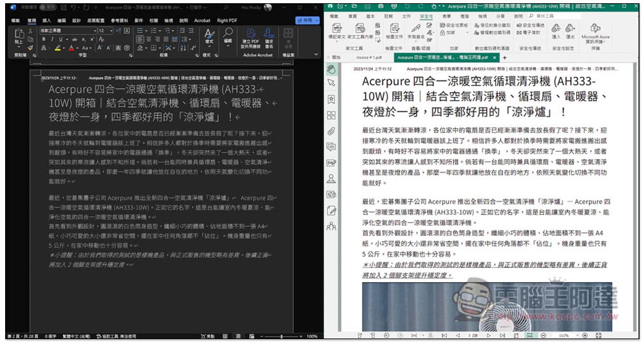644x343 pixels.
Task: Toggle Strikethrough formatting in Word
Action: (x=74, y=39)
